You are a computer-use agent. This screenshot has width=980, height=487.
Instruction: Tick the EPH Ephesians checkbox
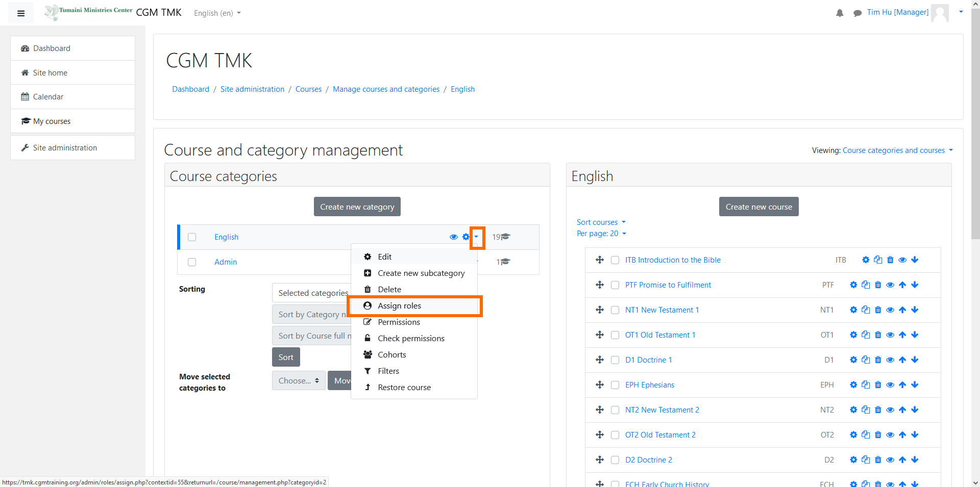pos(615,385)
